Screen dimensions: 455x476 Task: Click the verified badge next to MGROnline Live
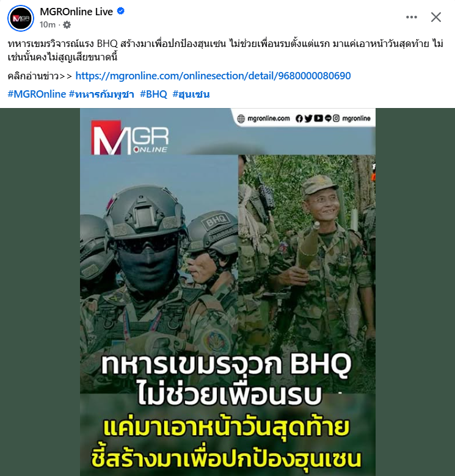pyautogui.click(x=121, y=11)
